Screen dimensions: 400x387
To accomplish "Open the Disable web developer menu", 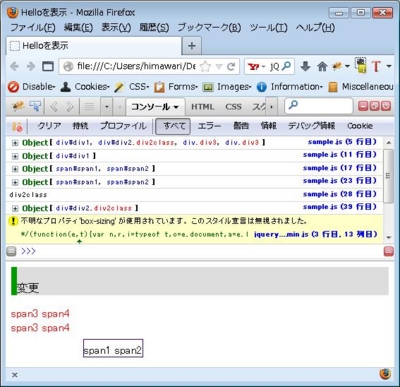I will click(32, 87).
